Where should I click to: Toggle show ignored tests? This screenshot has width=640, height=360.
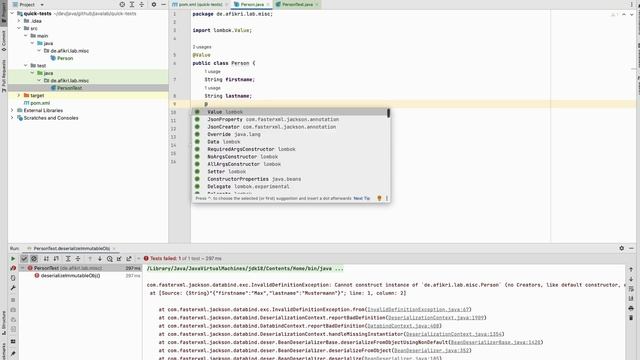34,259
